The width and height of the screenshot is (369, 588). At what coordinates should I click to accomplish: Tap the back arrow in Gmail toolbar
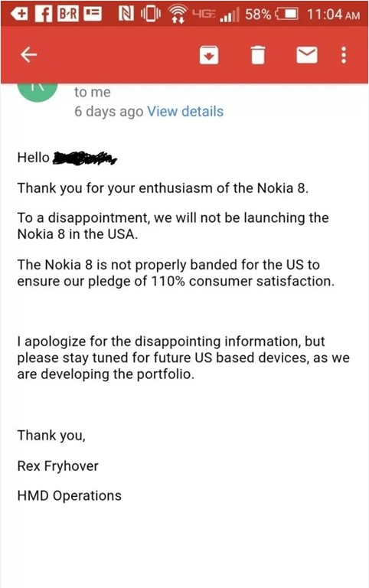click(x=29, y=55)
